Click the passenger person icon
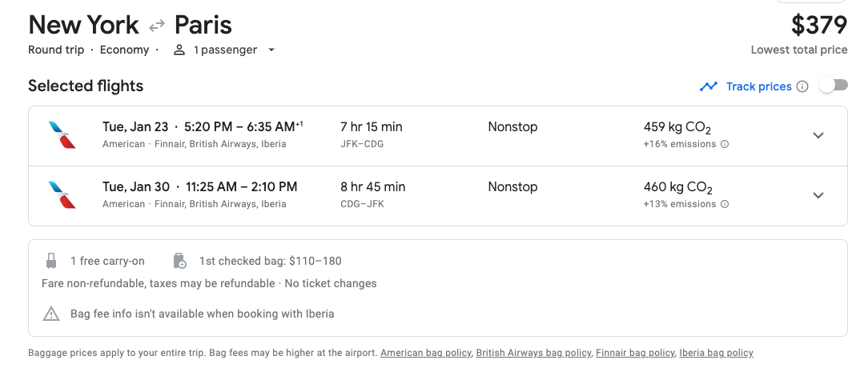The image size is (868, 368). (179, 50)
